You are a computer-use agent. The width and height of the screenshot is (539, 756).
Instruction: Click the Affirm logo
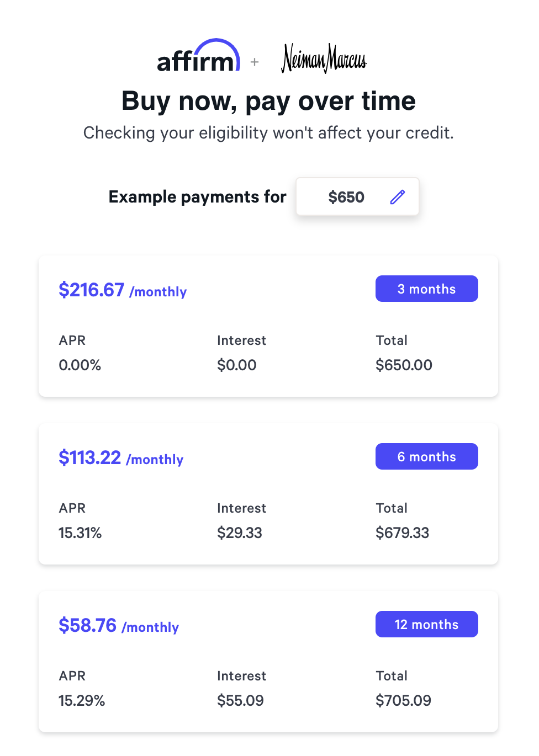pos(199,57)
